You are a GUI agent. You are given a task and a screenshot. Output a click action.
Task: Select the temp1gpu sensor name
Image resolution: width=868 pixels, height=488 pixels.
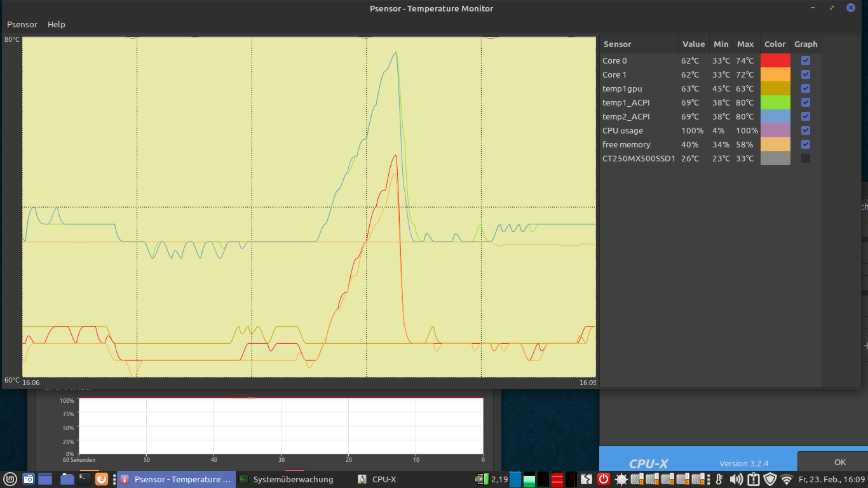622,88
